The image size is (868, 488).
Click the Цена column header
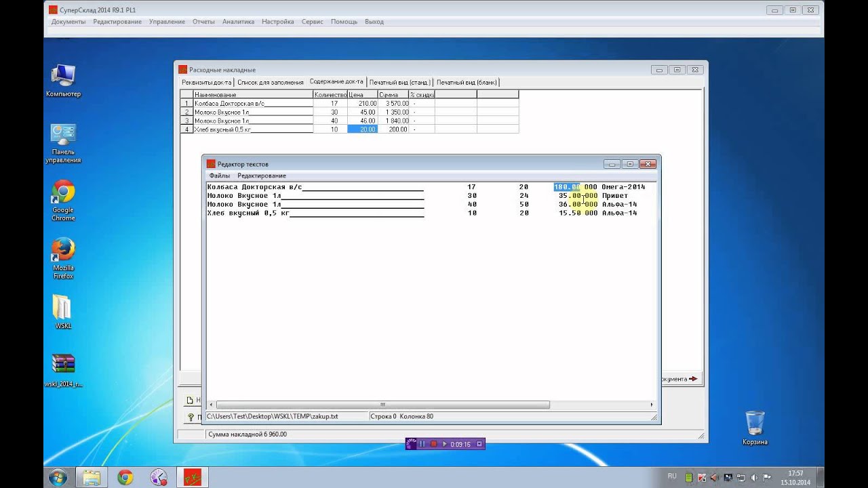pos(363,95)
